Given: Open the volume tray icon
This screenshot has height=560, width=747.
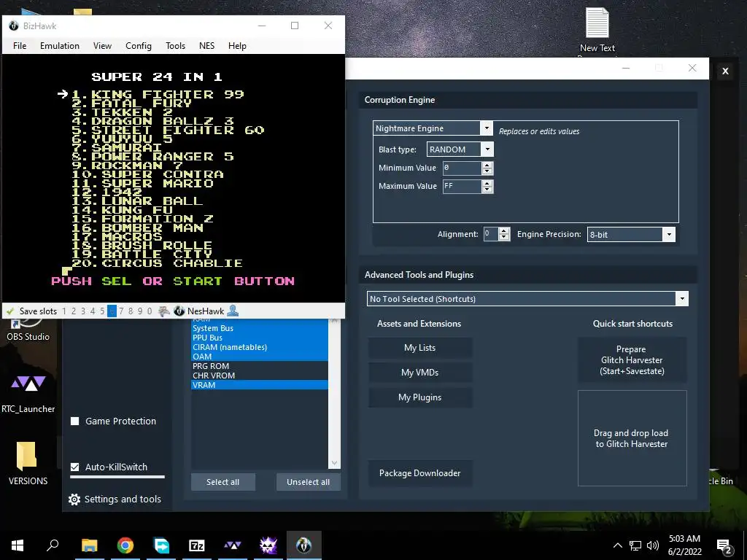Looking at the screenshot, I should click(653, 545).
